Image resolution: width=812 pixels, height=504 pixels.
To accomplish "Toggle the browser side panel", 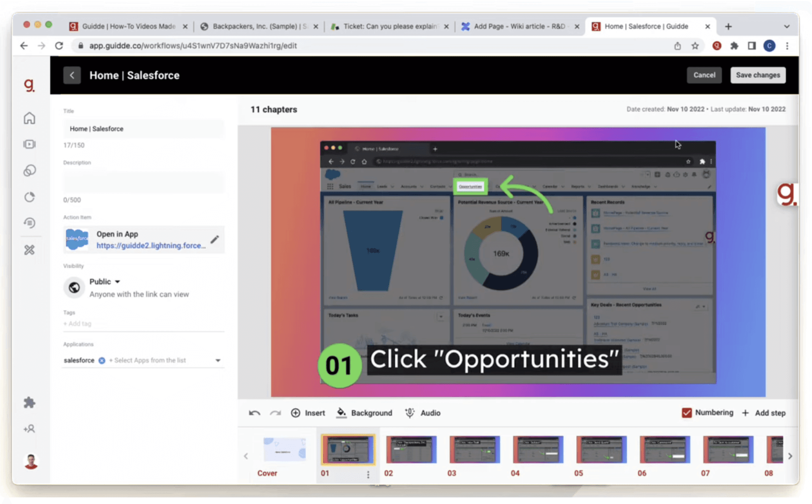I will tap(752, 46).
